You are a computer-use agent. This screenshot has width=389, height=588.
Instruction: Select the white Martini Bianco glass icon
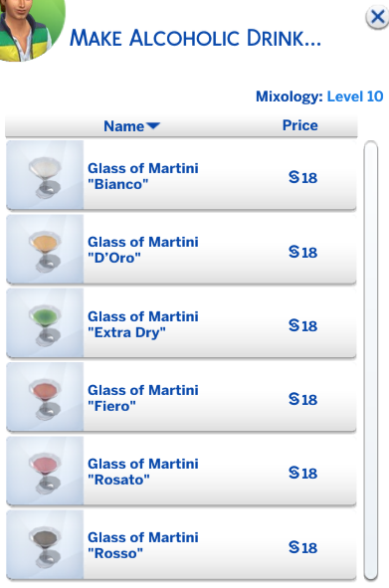pyautogui.click(x=45, y=175)
